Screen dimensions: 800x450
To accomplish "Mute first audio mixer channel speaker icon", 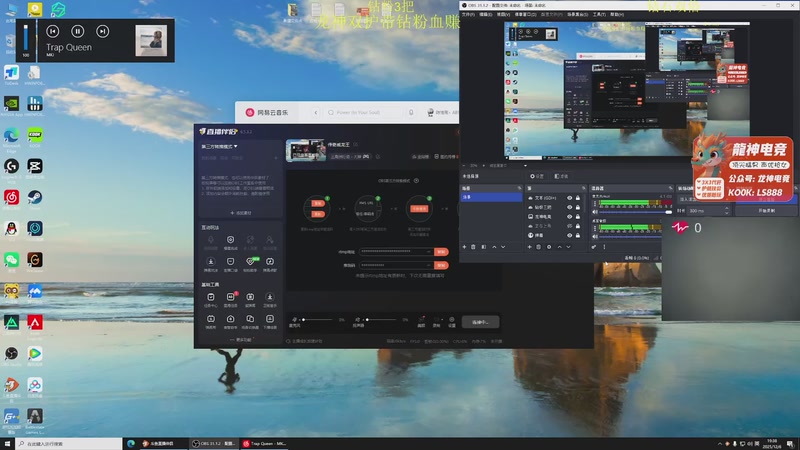I will [x=595, y=211].
